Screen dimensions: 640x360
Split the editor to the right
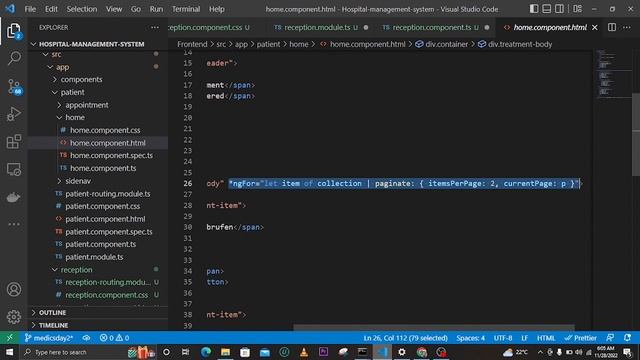click(x=612, y=27)
